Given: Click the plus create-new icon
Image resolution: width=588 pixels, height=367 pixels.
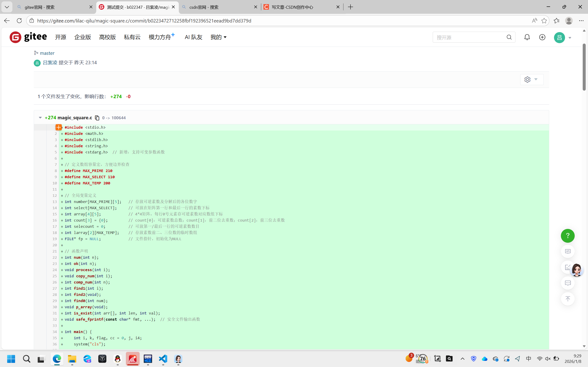Looking at the screenshot, I should [x=542, y=37].
